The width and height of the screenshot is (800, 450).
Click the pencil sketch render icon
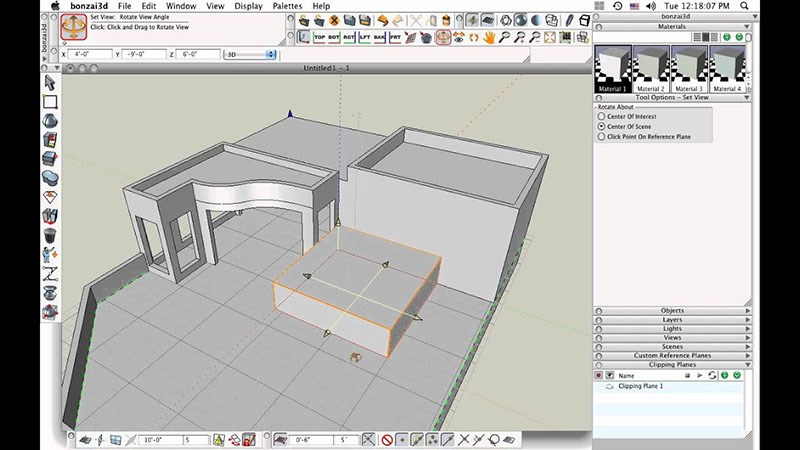[x=569, y=20]
